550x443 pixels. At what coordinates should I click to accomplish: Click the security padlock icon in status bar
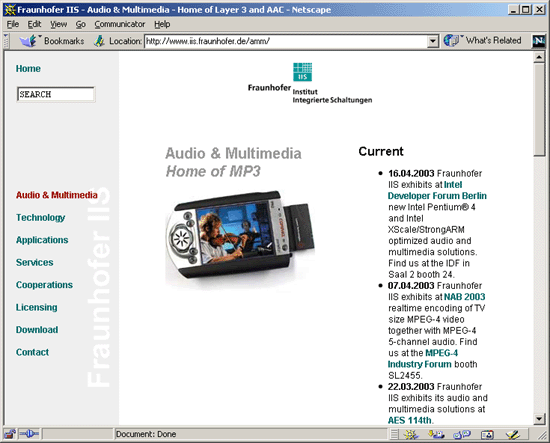10,434
